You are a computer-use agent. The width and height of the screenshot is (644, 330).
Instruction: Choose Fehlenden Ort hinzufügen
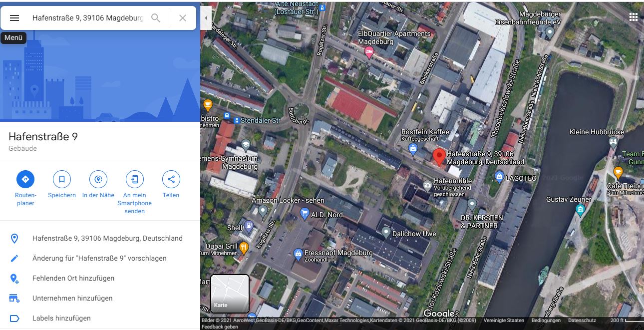(x=100, y=278)
